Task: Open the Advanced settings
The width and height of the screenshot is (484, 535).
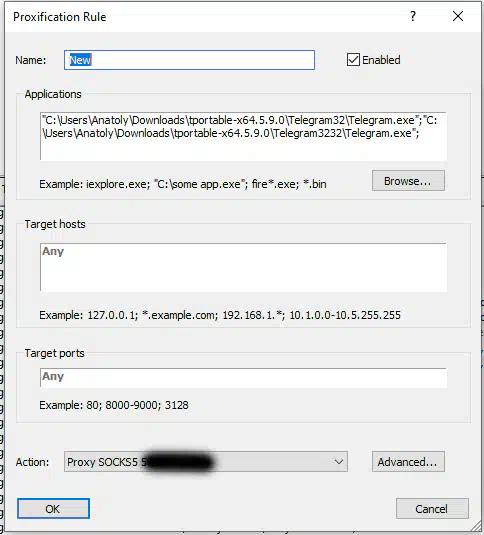Action: tap(408, 462)
